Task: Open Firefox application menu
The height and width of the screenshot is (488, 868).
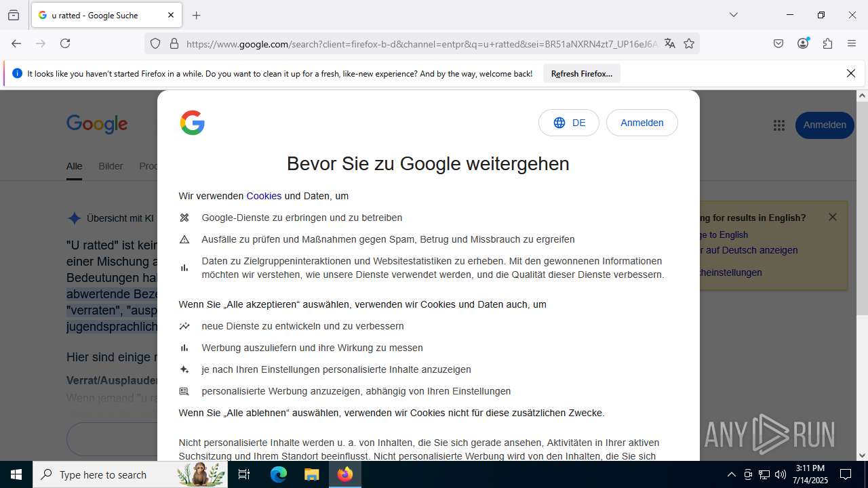Action: (x=852, y=43)
